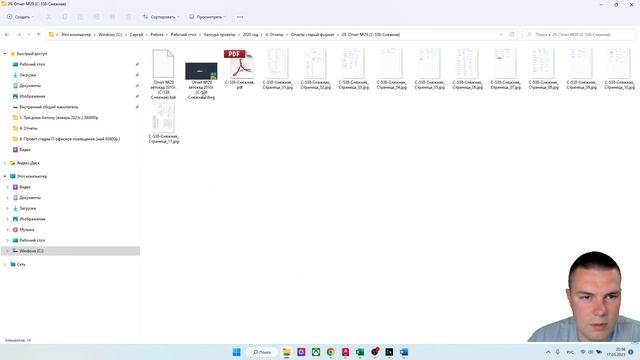Click Сергей in address breadcrumb
640x360 pixels.
pyautogui.click(x=136, y=35)
